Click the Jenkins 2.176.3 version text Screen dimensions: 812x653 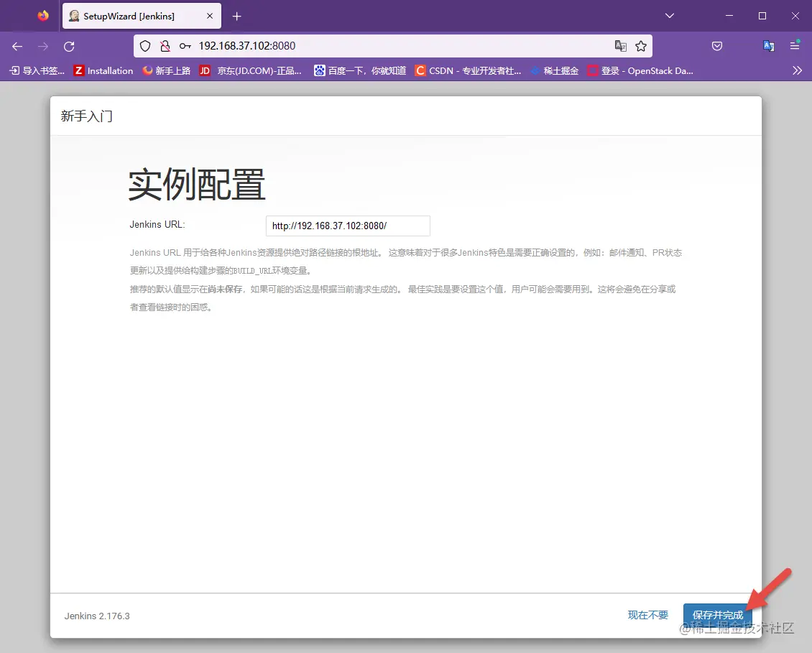[x=97, y=616]
